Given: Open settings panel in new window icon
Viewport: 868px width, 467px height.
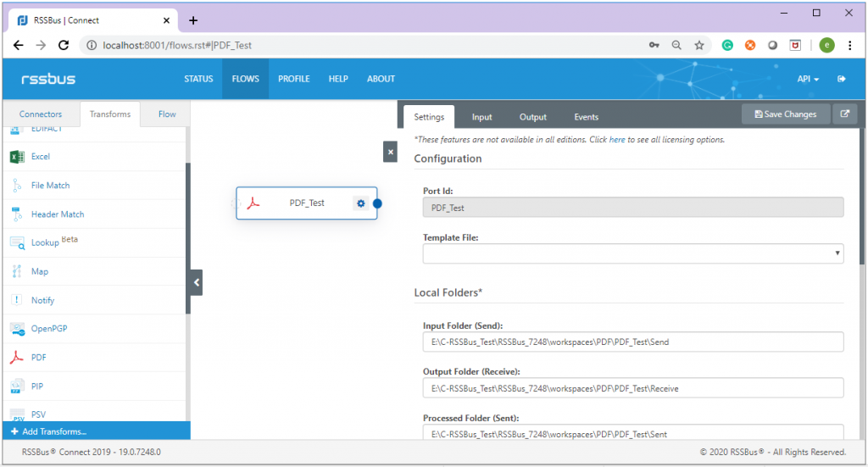Looking at the screenshot, I should pyautogui.click(x=845, y=114).
